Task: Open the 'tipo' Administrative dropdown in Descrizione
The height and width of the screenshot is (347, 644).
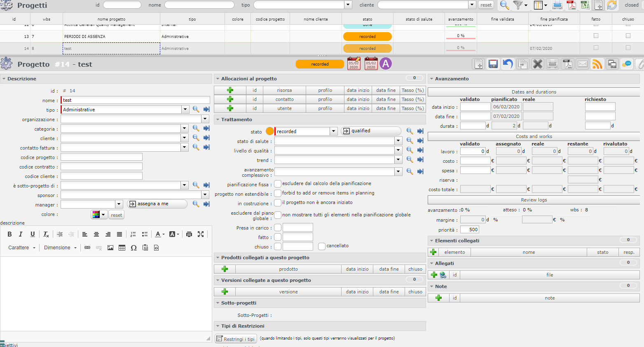Action: [185, 110]
